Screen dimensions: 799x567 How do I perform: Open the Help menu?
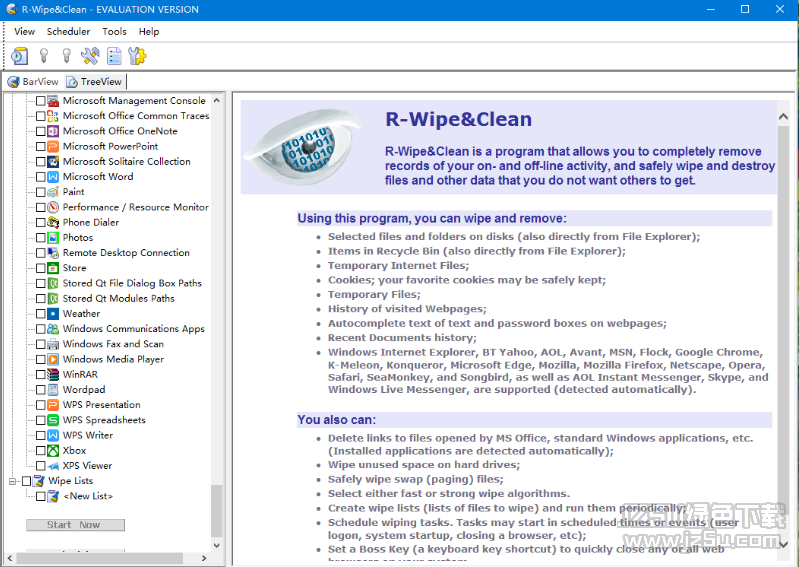coord(149,32)
